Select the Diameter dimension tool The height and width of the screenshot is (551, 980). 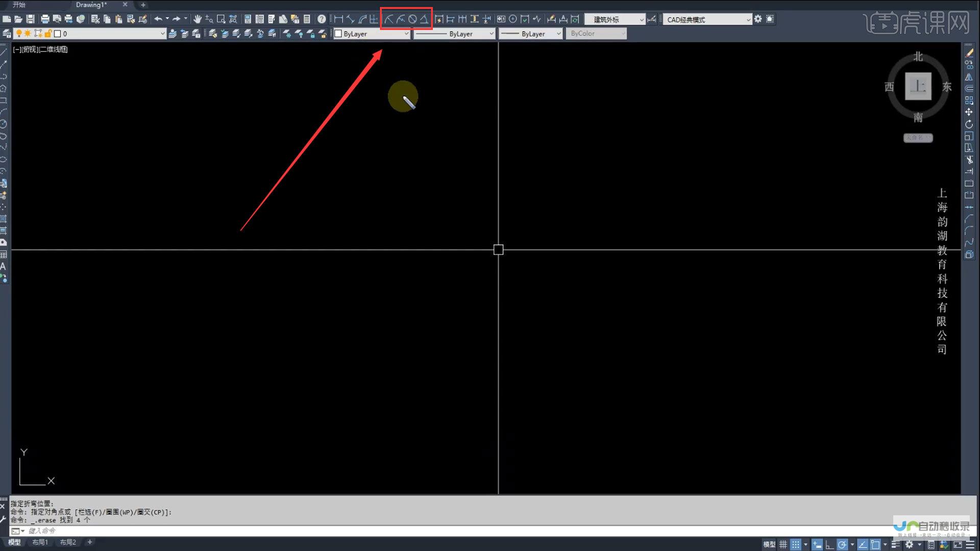point(412,19)
